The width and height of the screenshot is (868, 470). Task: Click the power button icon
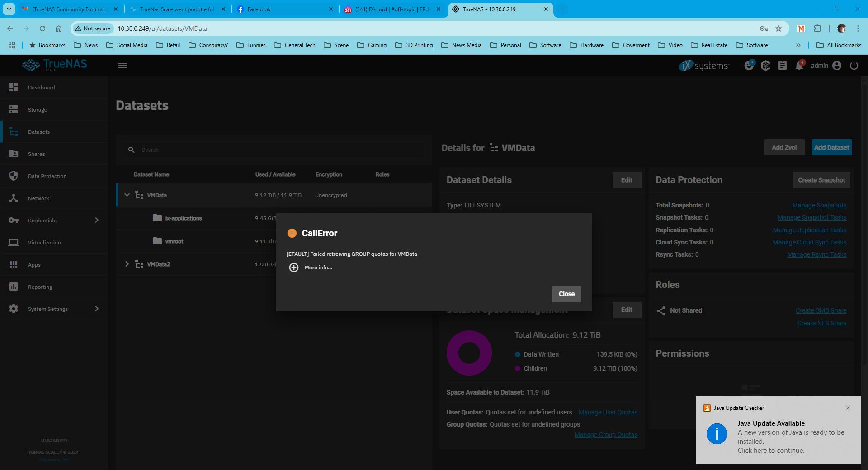pyautogui.click(x=854, y=66)
